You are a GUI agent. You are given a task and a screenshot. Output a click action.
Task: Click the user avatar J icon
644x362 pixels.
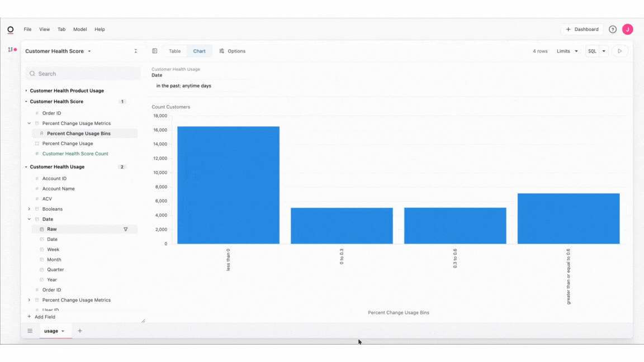627,30
